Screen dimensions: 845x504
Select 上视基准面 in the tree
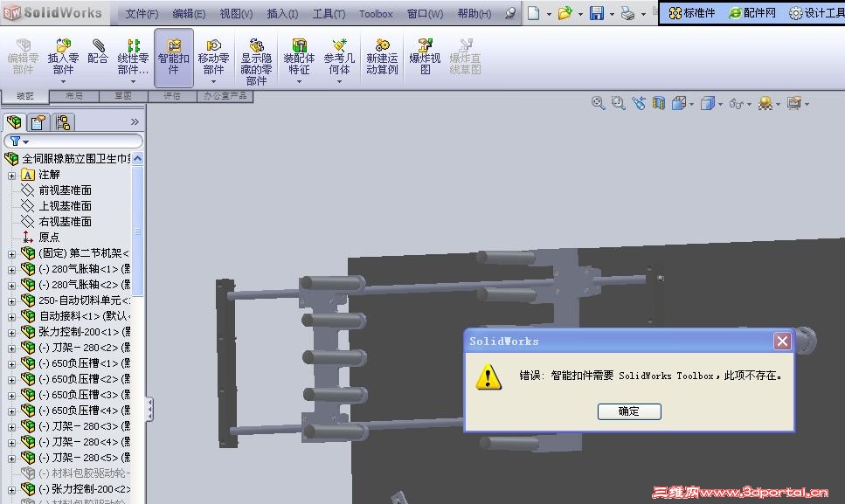65,205
